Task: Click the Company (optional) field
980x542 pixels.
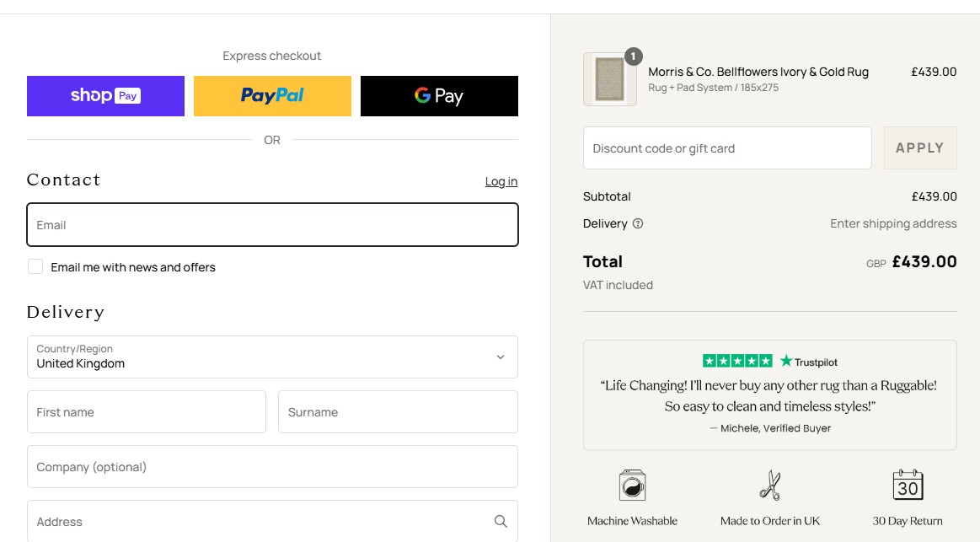Action: pos(271,466)
